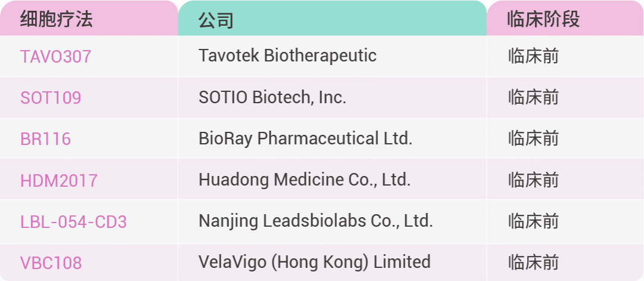The height and width of the screenshot is (281, 644).
Task: Open the SOT109 therapy link
Action: 51,98
